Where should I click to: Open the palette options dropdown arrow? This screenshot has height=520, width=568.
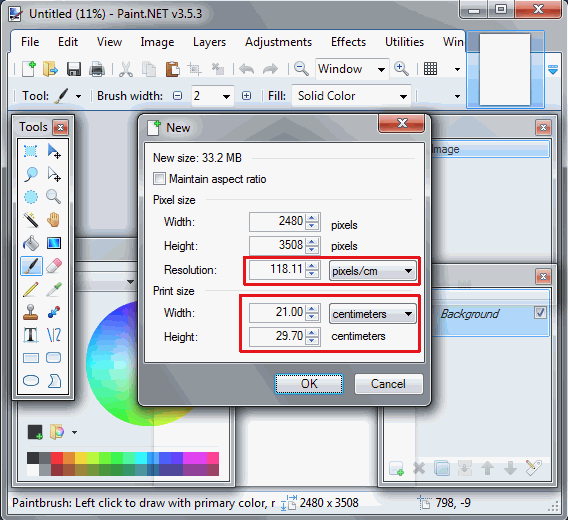point(74,432)
